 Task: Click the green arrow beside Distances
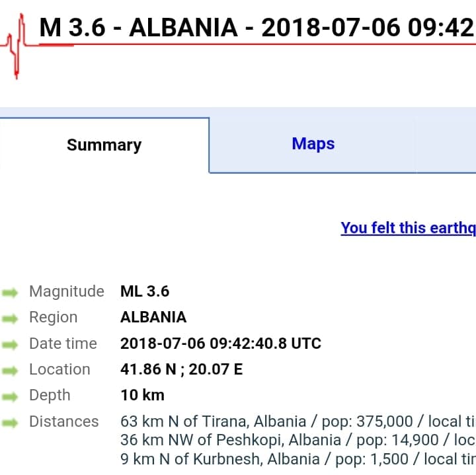point(11,422)
